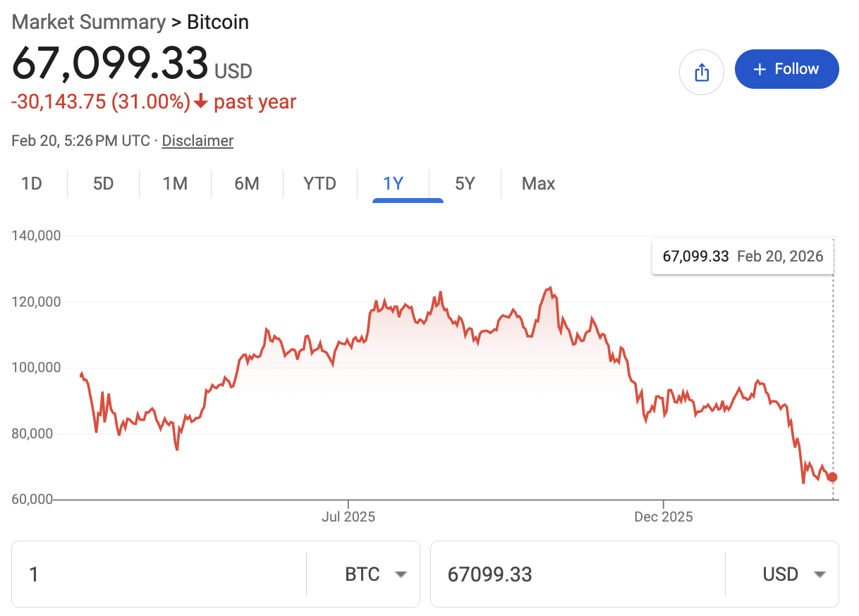
Task: Switch to the 1D chart range
Action: point(32,184)
